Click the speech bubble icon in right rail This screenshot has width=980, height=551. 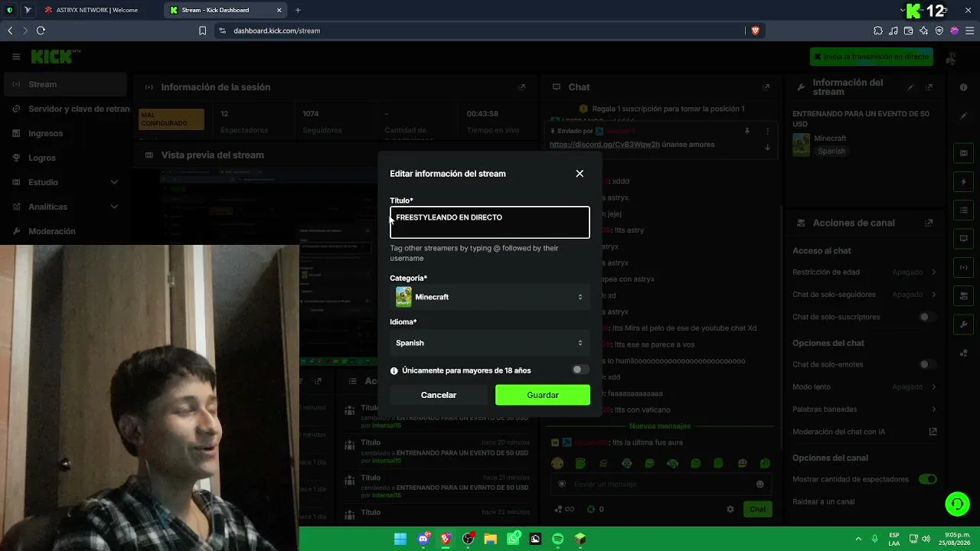pyautogui.click(x=963, y=239)
